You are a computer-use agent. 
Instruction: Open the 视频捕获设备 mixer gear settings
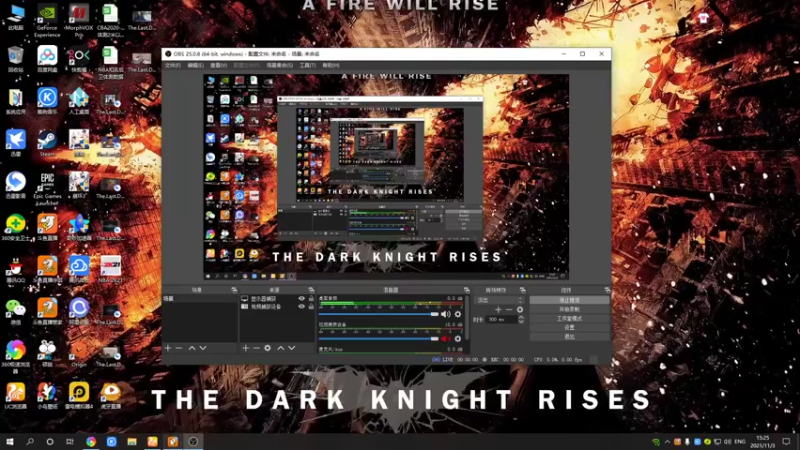pos(458,339)
